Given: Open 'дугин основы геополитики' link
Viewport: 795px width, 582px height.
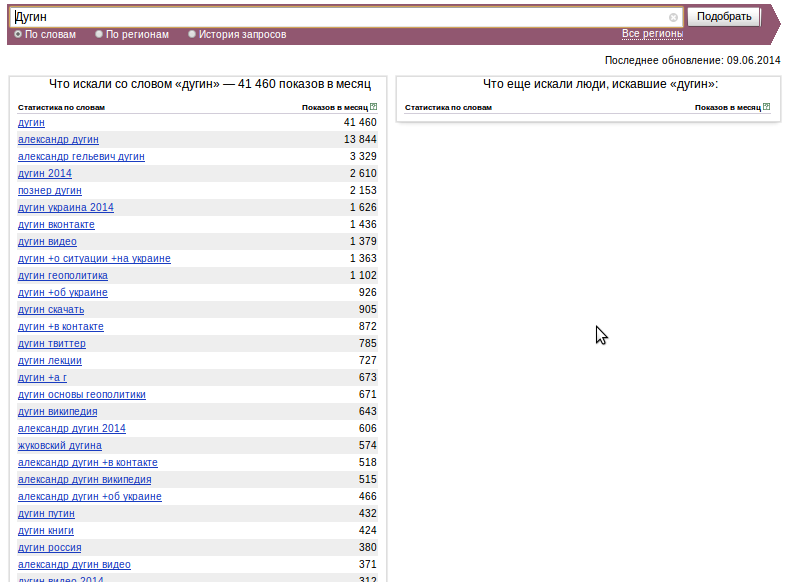Looking at the screenshot, I should [x=82, y=394].
